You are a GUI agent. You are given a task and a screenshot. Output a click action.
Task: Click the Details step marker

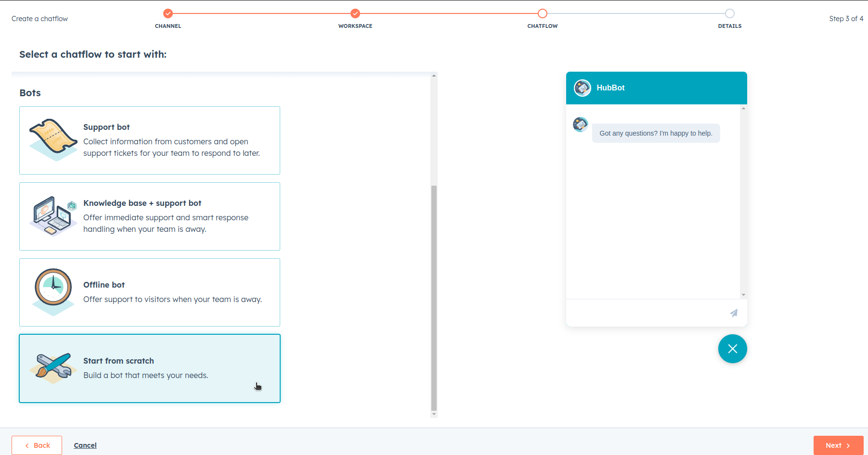(x=730, y=13)
